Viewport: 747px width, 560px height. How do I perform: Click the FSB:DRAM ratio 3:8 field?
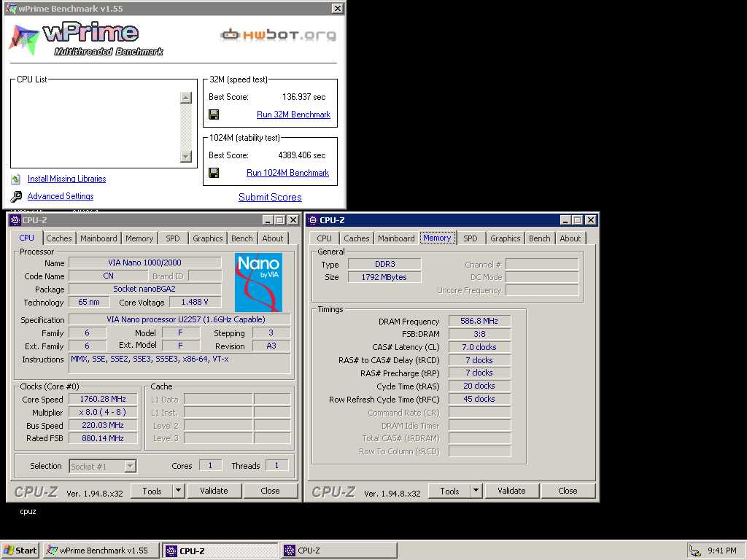[479, 334]
